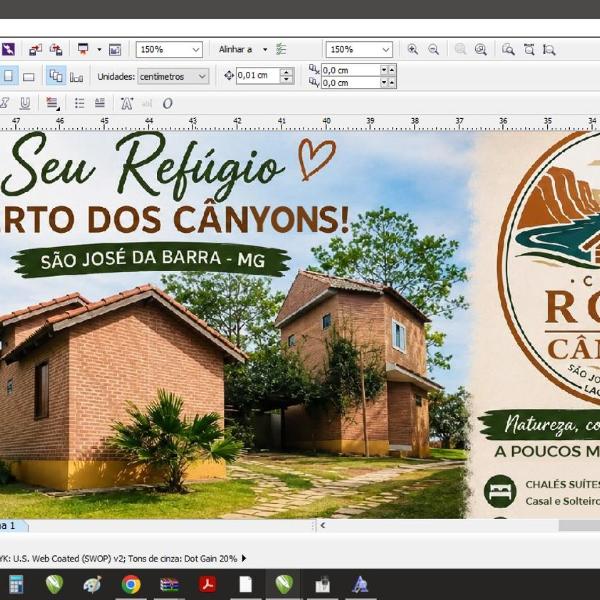600x600 pixels.
Task: Open text alignment flyout
Action: click(x=52, y=103)
